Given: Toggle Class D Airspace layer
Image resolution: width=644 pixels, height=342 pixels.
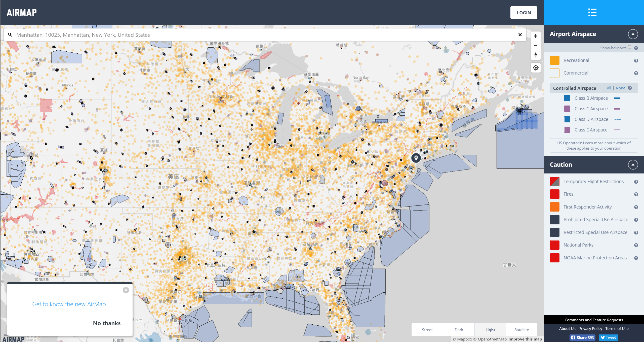Looking at the screenshot, I should point(567,119).
